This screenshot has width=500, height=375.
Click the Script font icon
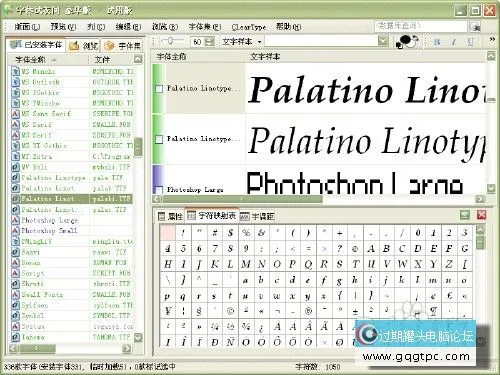click(15, 273)
